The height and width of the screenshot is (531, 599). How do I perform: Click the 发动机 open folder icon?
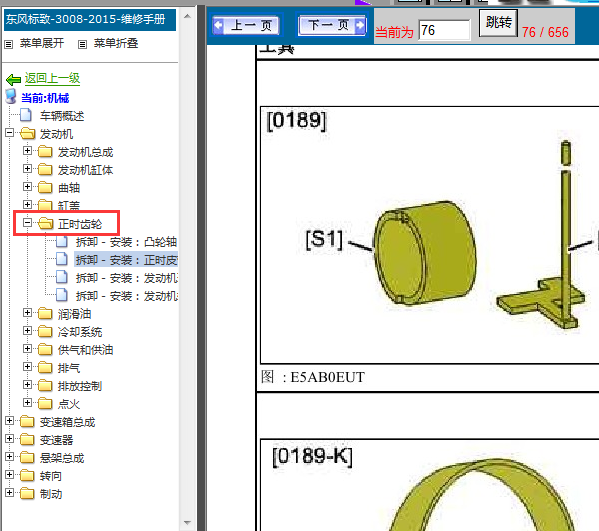28,133
